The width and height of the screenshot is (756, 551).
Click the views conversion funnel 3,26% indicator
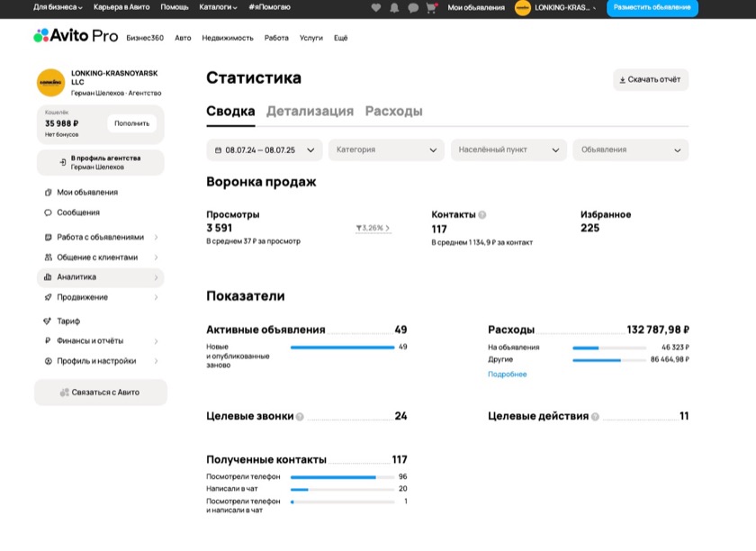pyautogui.click(x=373, y=228)
